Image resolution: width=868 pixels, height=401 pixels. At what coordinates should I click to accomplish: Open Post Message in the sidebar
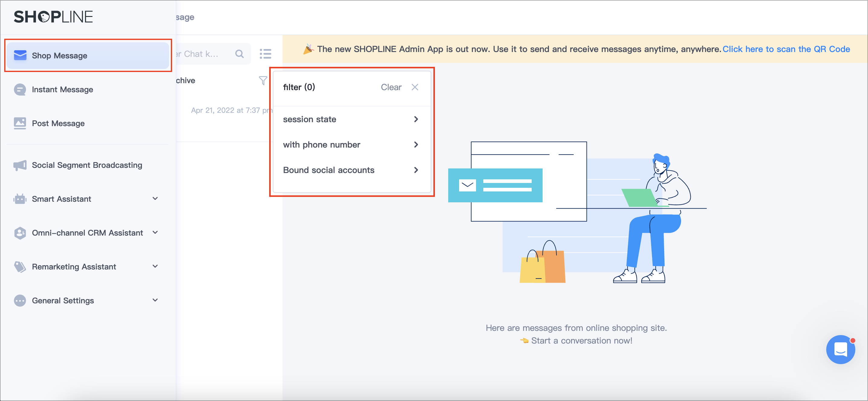88,123
